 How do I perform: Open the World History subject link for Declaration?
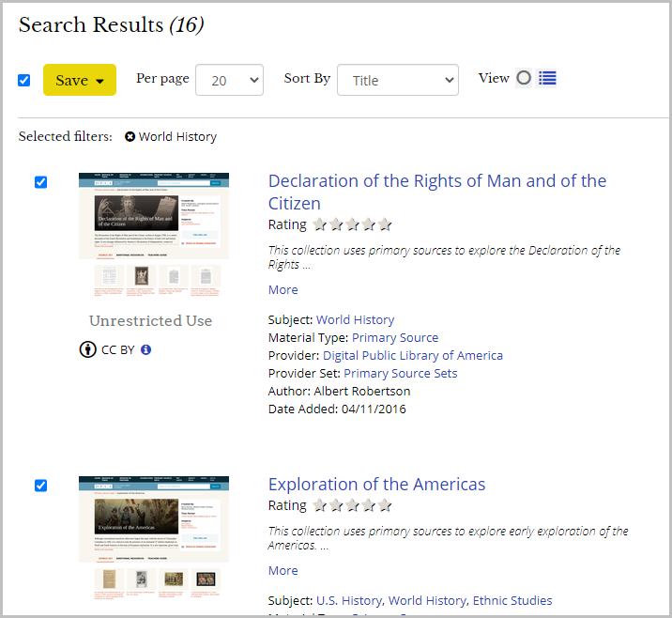tap(356, 320)
